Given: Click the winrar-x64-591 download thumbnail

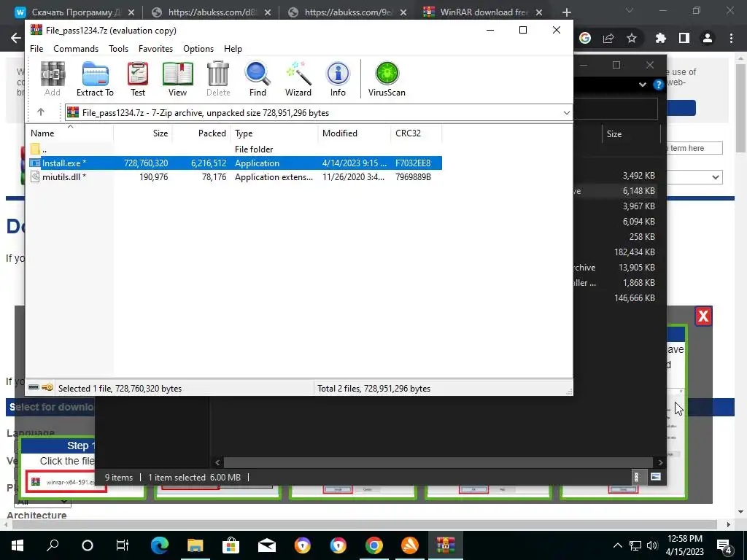Looking at the screenshot, I should click(x=66, y=481).
